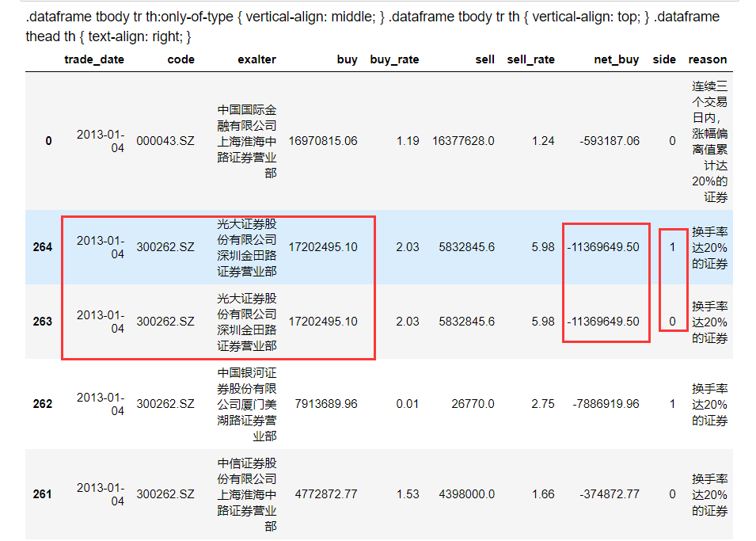
Task: Click sell value 26770.0
Action: [x=473, y=404]
